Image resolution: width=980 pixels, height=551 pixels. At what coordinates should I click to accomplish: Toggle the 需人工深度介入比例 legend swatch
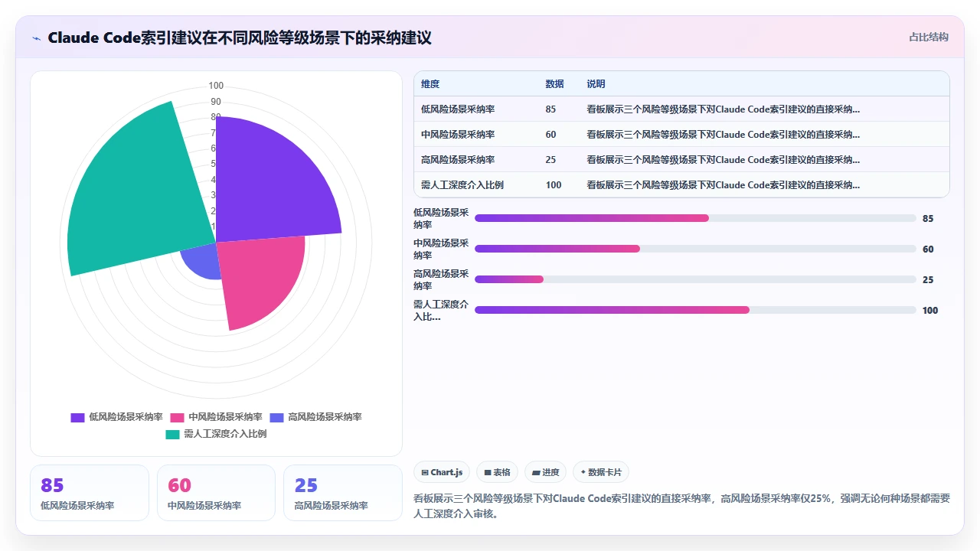click(172, 434)
